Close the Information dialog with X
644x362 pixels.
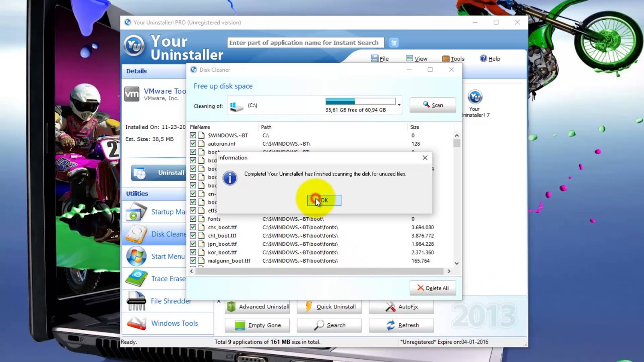pyautogui.click(x=425, y=158)
